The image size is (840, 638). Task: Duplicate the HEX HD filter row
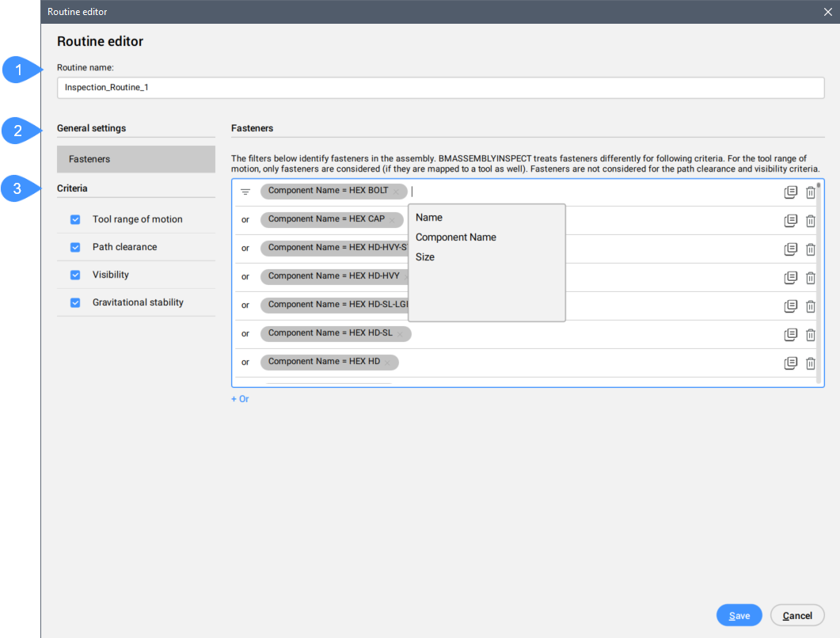click(790, 363)
